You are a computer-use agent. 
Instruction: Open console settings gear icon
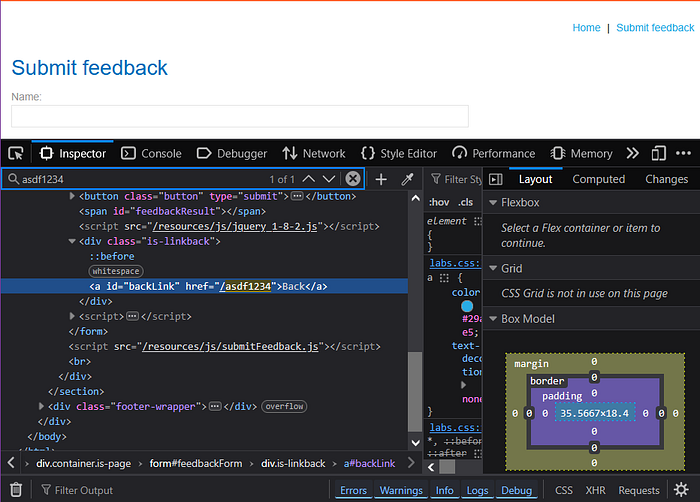(681, 490)
